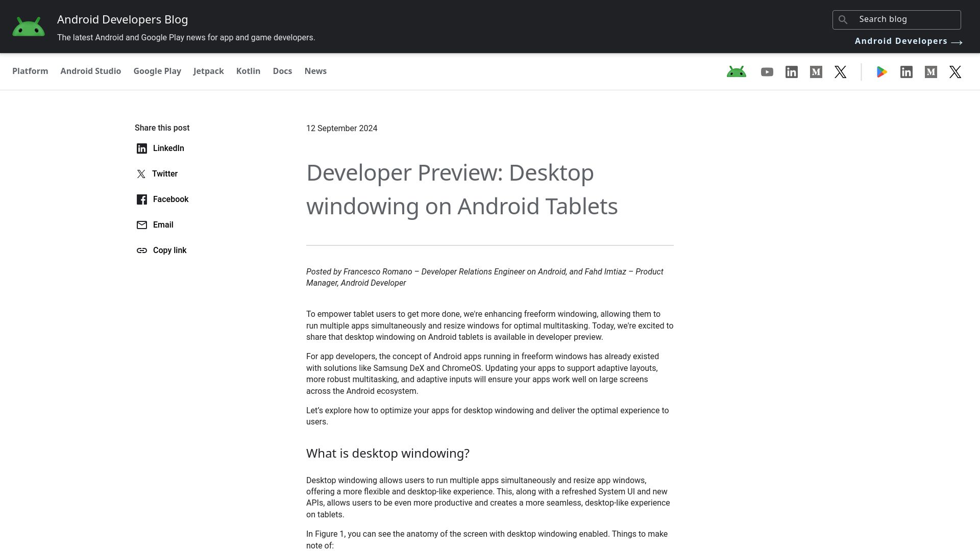Open the Docs navigation item
The width and height of the screenshot is (980, 551).
pos(282,71)
